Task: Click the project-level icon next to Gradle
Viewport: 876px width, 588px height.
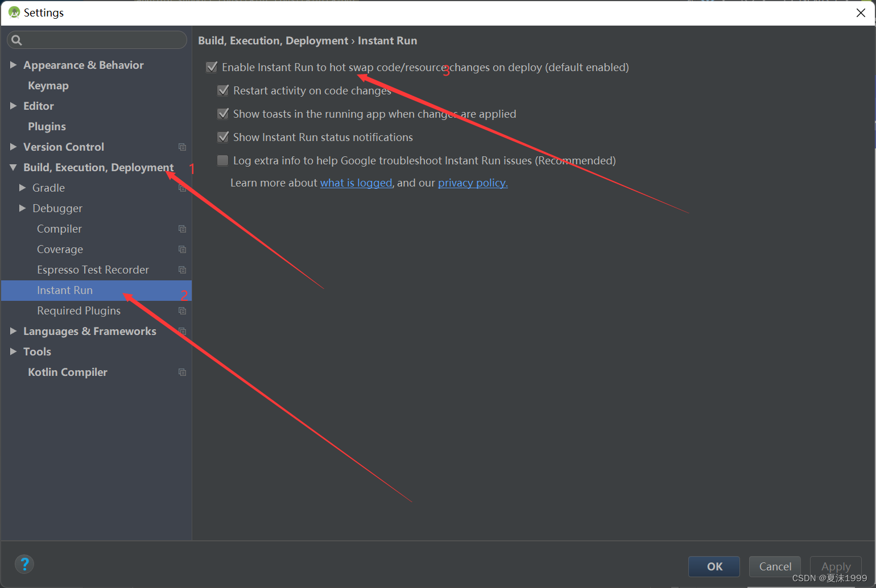Action: 182,188
